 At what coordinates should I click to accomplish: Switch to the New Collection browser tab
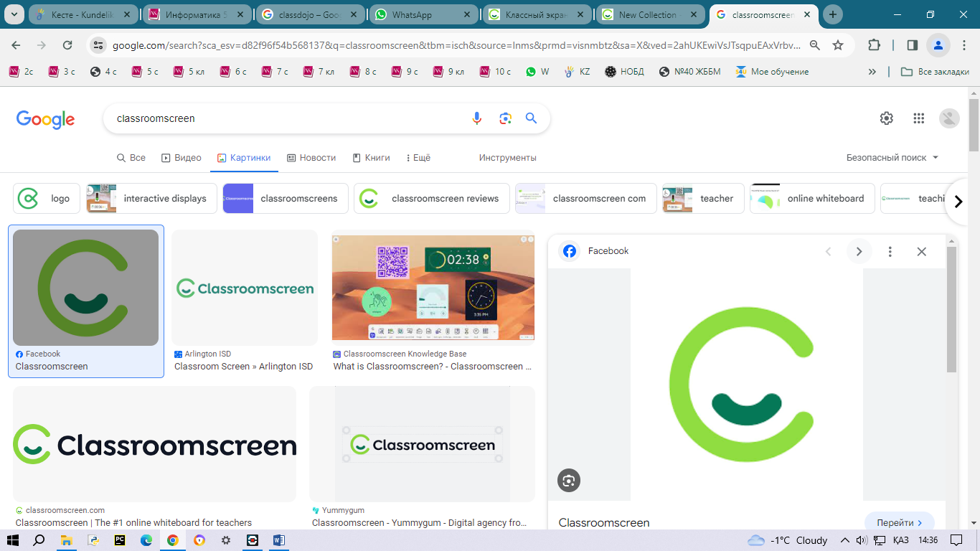click(649, 14)
